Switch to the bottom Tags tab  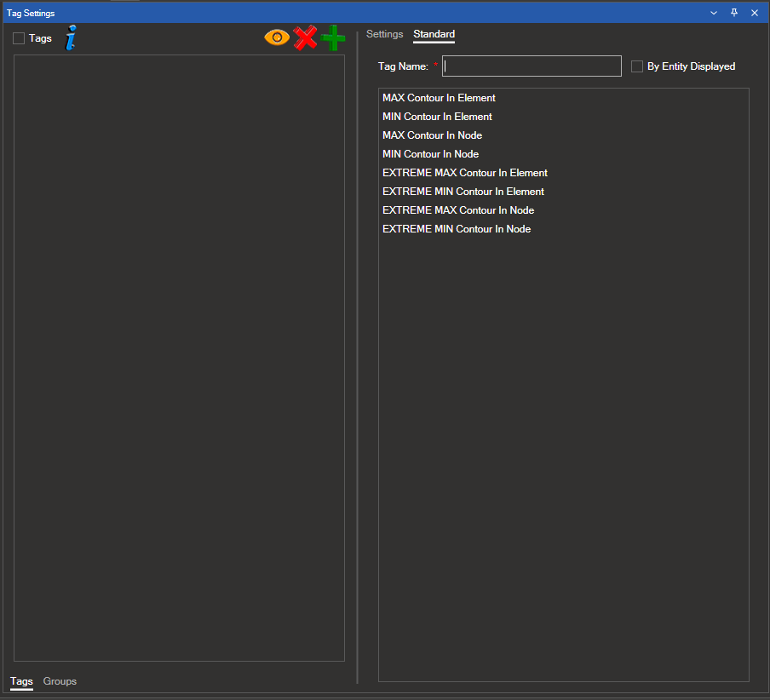tap(21, 681)
